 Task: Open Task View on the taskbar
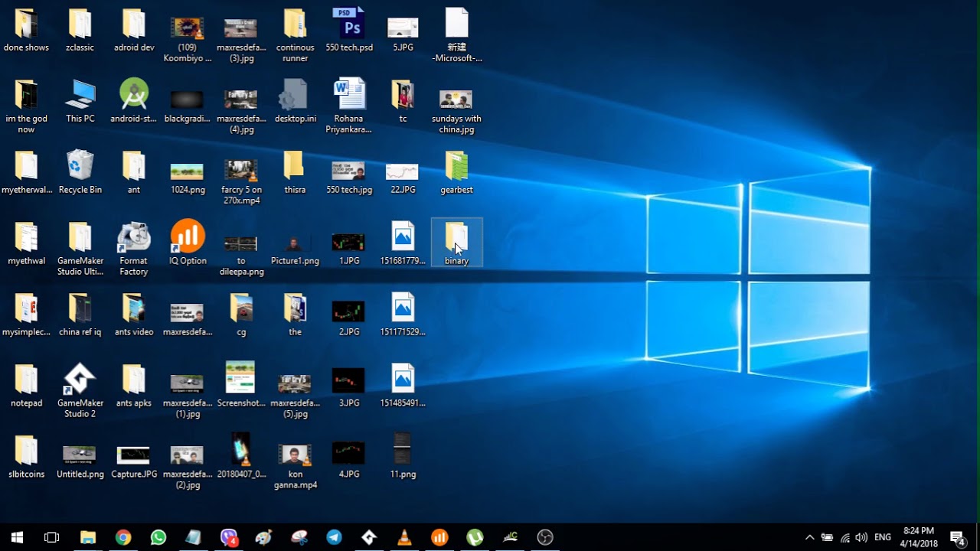coord(52,537)
